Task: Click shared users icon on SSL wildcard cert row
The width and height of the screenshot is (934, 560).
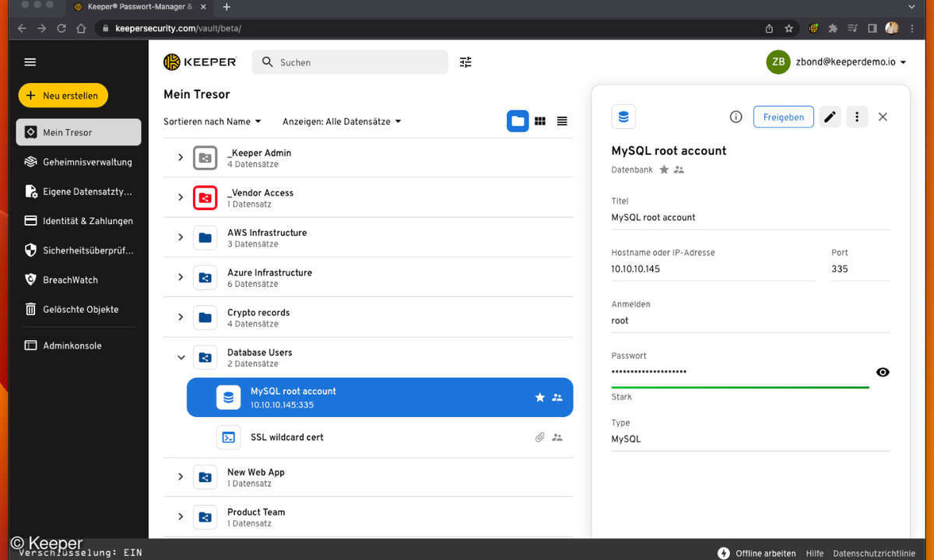Action: coord(557,437)
